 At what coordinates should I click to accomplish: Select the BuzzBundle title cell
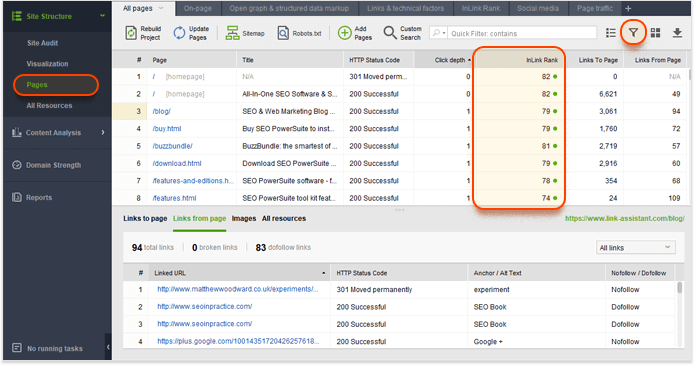[x=289, y=146]
